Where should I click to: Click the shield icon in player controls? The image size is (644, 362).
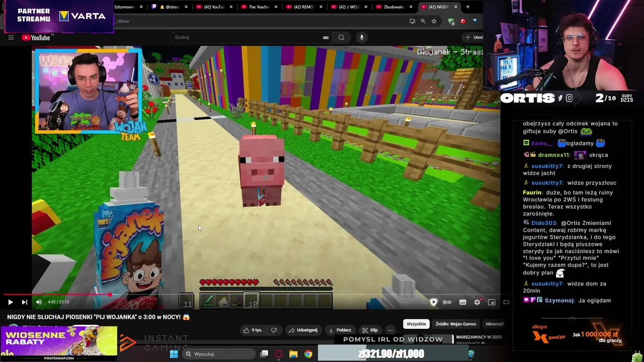[433, 302]
